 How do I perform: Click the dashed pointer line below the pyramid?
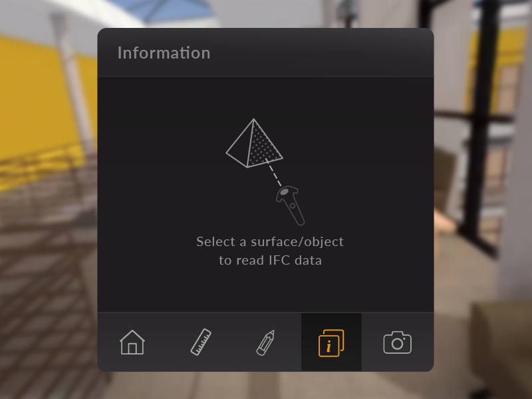coord(273,172)
